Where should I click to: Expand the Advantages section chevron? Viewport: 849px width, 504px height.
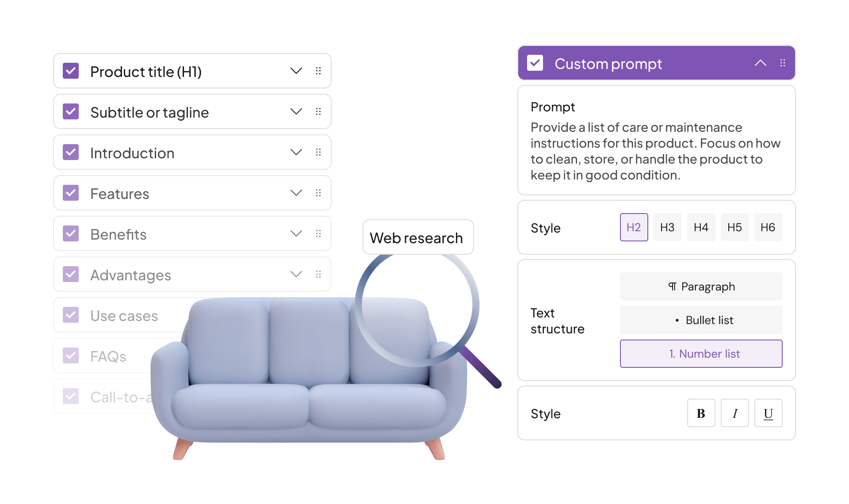[296, 274]
